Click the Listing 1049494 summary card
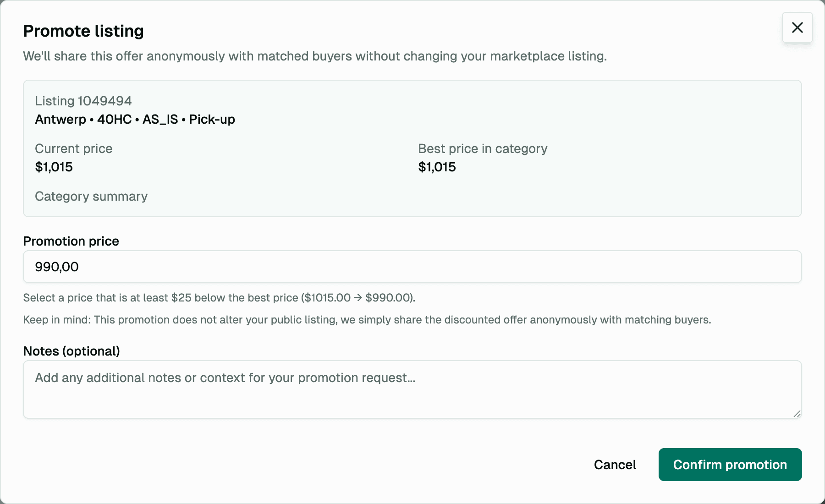The height and width of the screenshot is (504, 825). (412, 148)
